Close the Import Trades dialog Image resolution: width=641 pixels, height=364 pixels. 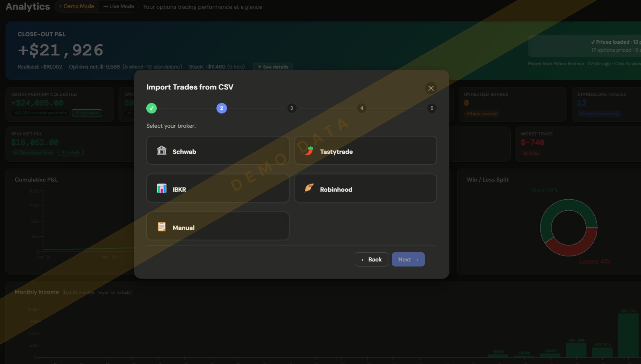431,88
